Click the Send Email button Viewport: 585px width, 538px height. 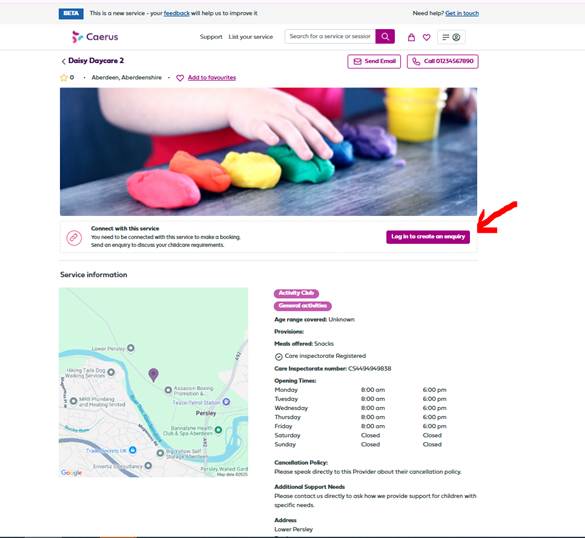pos(374,61)
